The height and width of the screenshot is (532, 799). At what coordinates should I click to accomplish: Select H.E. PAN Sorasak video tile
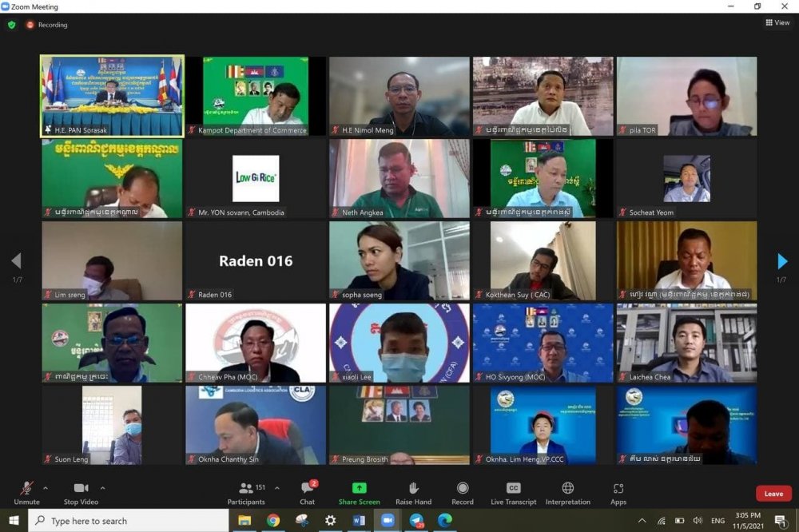click(112, 96)
